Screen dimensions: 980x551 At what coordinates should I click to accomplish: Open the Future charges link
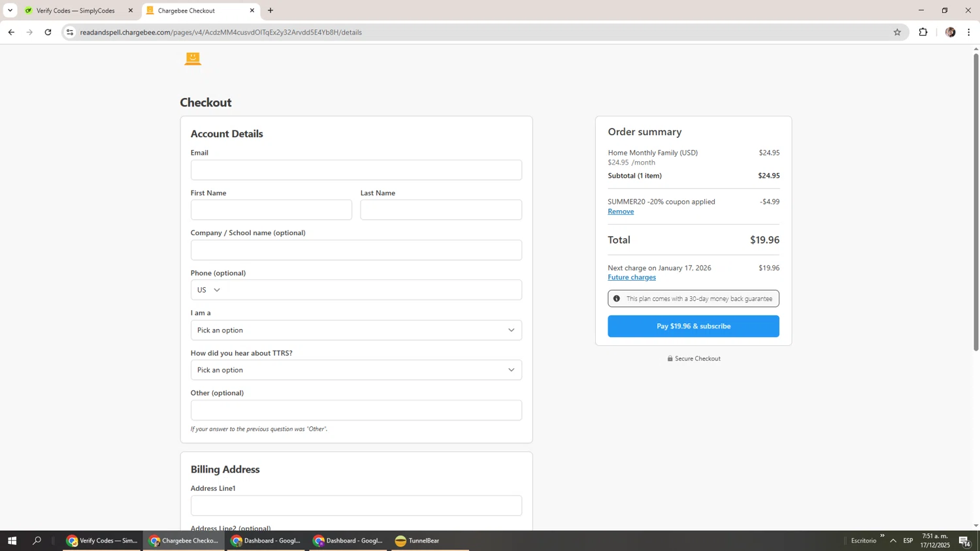(x=632, y=277)
